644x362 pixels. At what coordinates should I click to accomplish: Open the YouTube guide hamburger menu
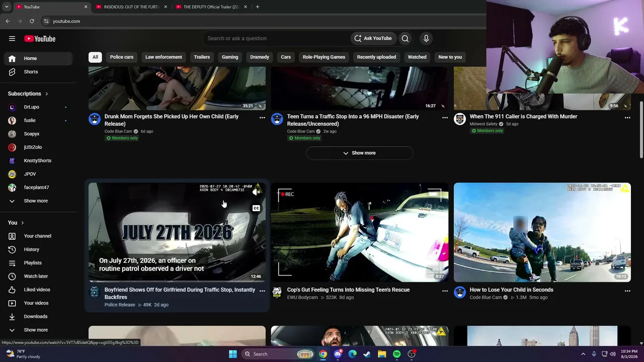(12, 39)
